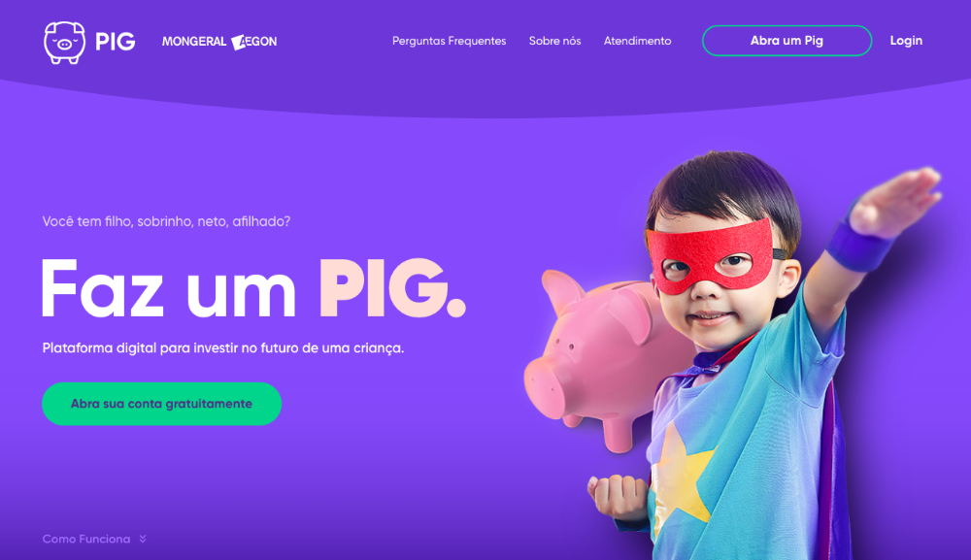Open the Login link
This screenshot has height=560, width=971.
pos(906,41)
